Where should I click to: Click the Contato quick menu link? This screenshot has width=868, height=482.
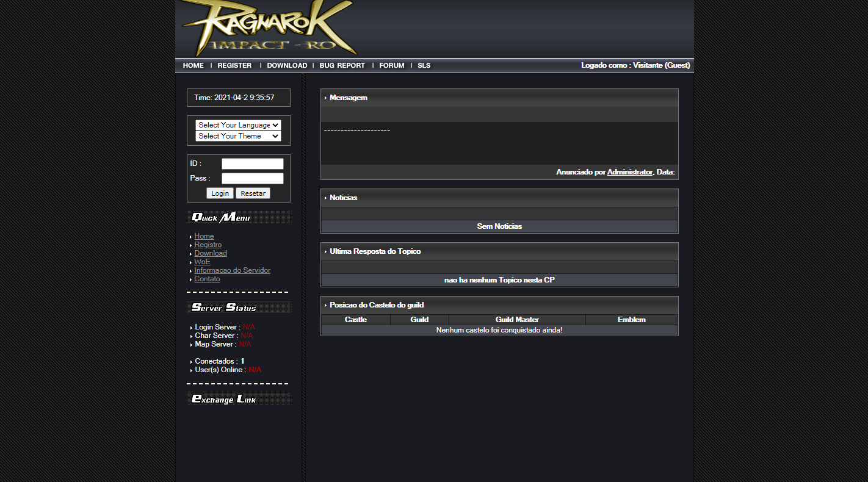tap(207, 279)
